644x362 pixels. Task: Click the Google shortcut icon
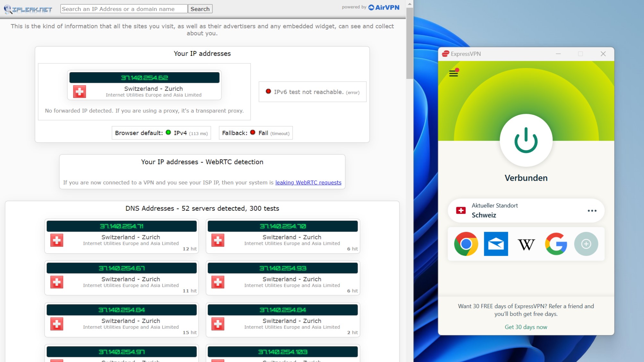(x=556, y=244)
